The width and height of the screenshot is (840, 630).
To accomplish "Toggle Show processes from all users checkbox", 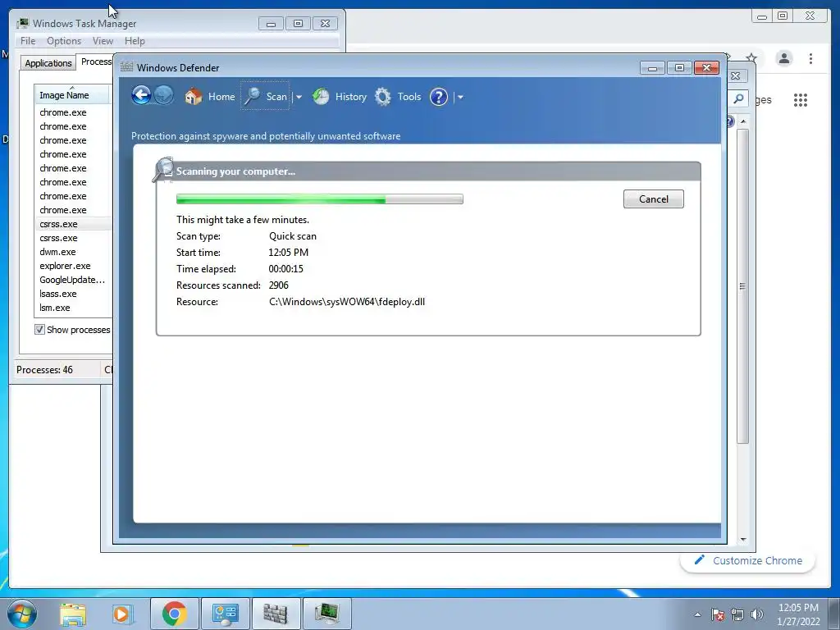I will pyautogui.click(x=39, y=330).
